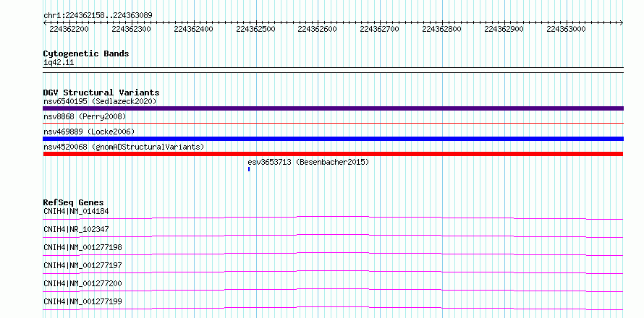
Task: Open variant nsv6540195 (Sedlazeck2020) label
Action: 100,101
